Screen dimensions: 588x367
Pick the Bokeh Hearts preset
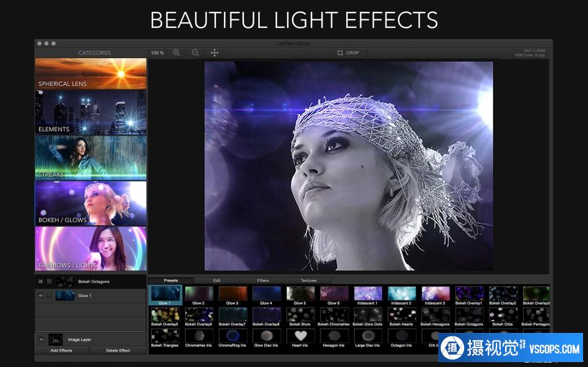[401, 317]
